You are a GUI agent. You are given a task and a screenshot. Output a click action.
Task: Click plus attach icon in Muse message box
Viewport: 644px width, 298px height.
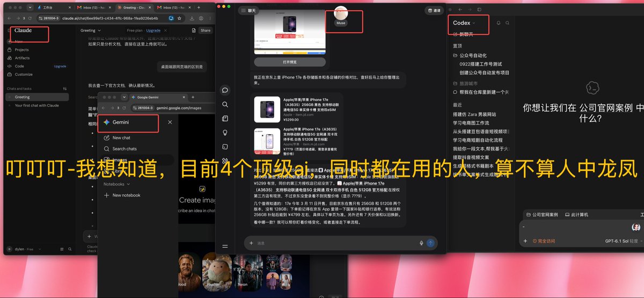pyautogui.click(x=251, y=243)
